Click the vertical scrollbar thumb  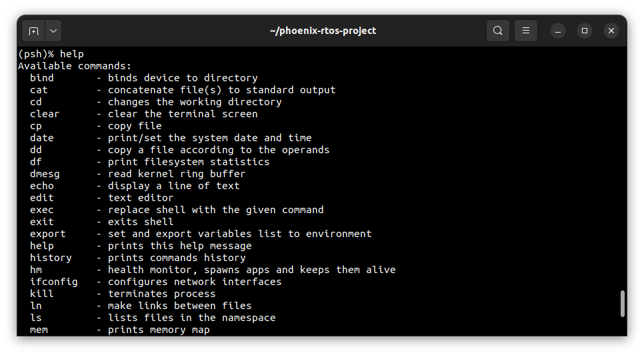tap(623, 304)
